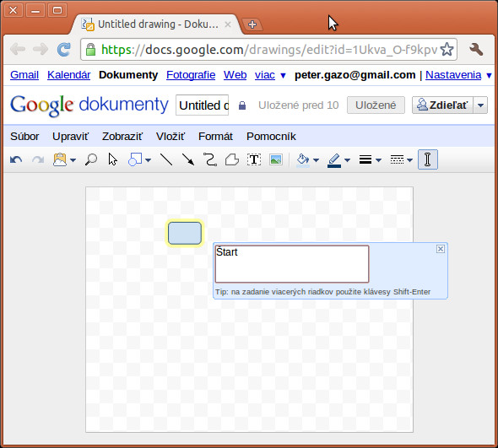Open the Formát menu
498x448 pixels.
click(x=215, y=137)
